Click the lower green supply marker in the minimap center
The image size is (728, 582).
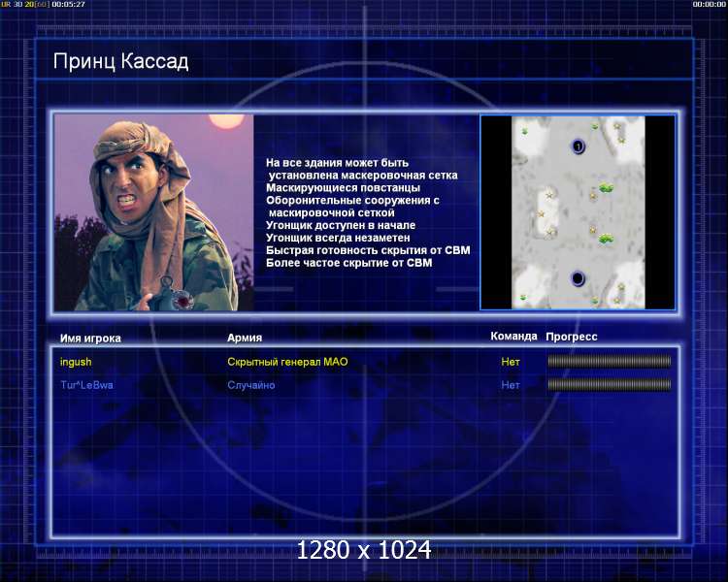(x=606, y=238)
